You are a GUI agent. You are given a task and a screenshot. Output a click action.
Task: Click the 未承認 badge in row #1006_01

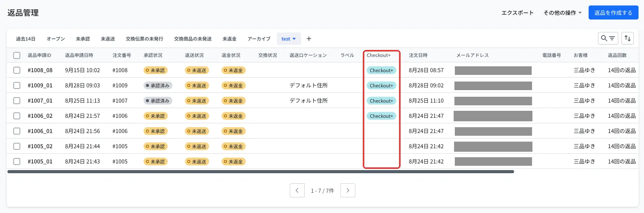click(156, 131)
